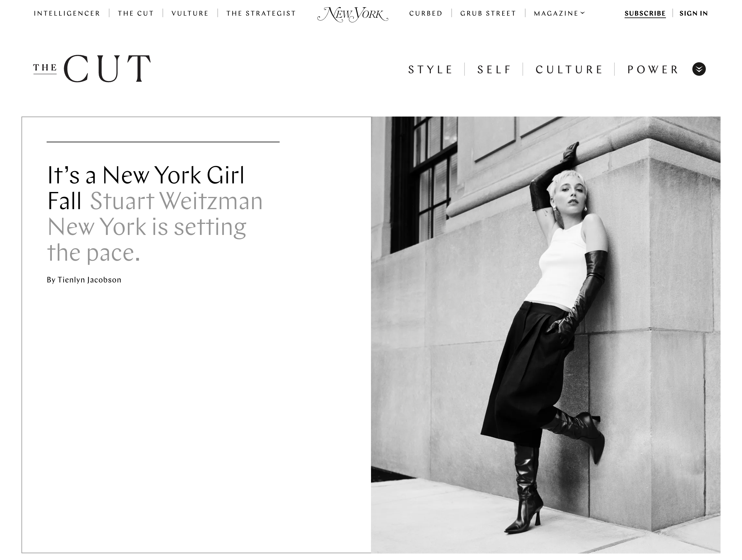The image size is (742, 560).
Task: Visit Vulture from the top navigation
Action: (x=190, y=13)
